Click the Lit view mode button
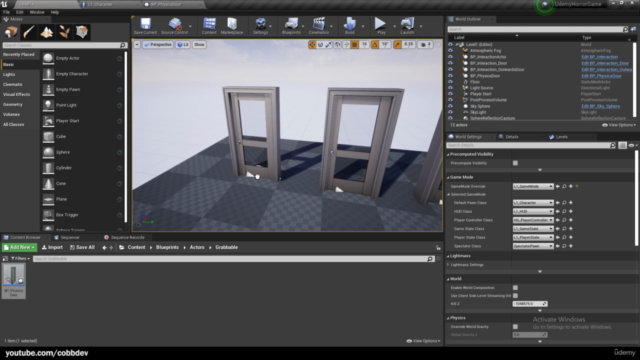The height and width of the screenshot is (360, 640). 183,44
